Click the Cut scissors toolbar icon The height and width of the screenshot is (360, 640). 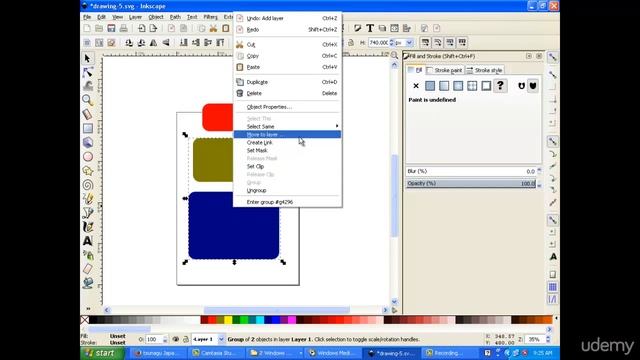pos(213,28)
